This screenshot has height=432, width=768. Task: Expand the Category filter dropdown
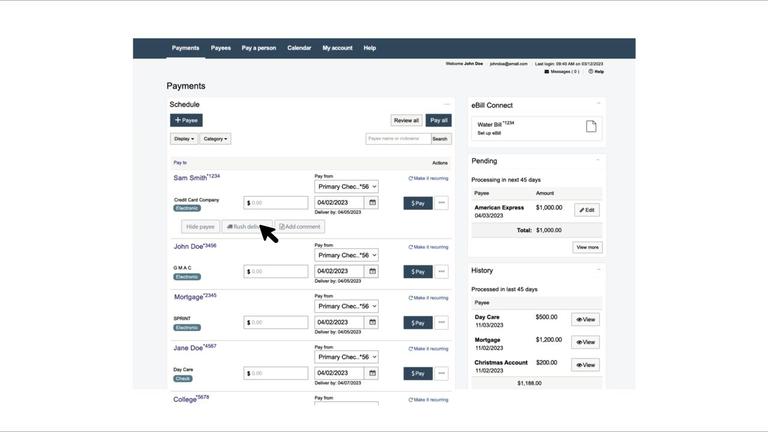click(x=215, y=139)
